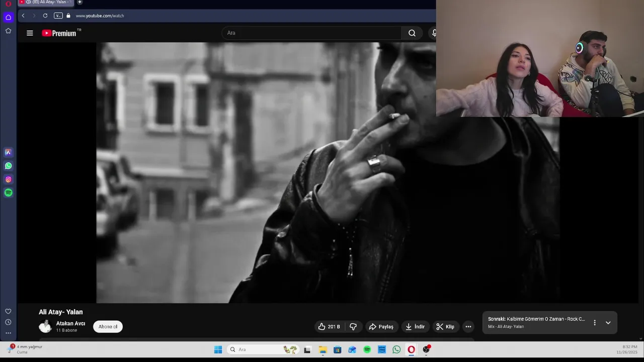Viewport: 644px width, 362px height.
Task: Mute tab via speaker icon on tab
Action: 28,2
